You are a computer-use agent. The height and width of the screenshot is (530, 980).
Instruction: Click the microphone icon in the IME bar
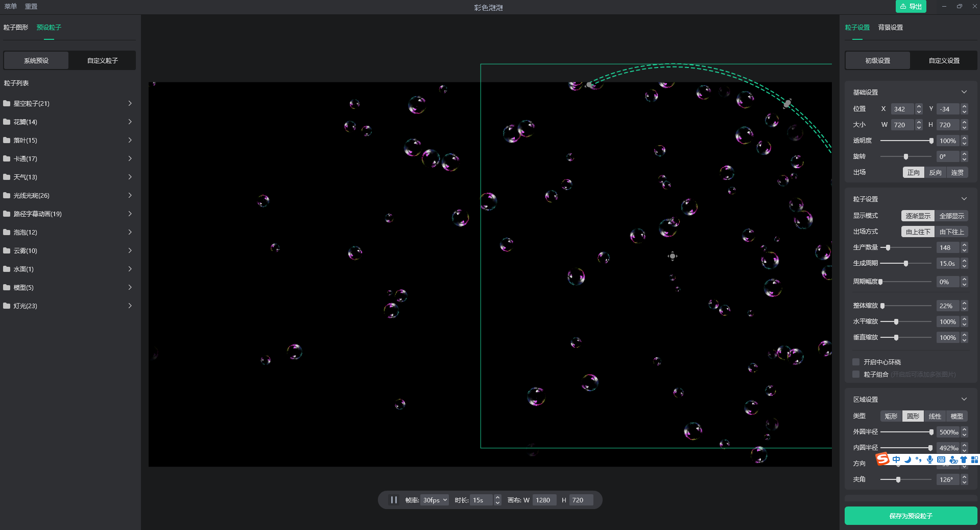[x=930, y=459]
